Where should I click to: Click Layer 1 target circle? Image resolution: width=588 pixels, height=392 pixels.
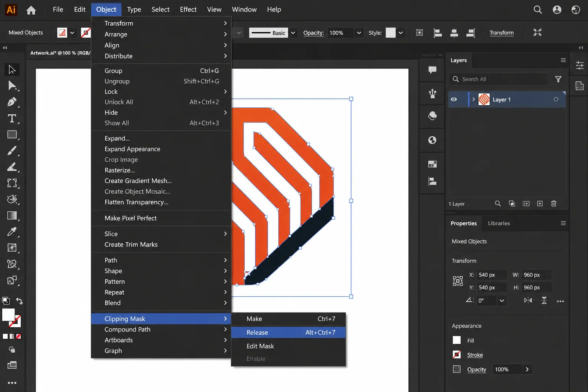[x=556, y=100]
